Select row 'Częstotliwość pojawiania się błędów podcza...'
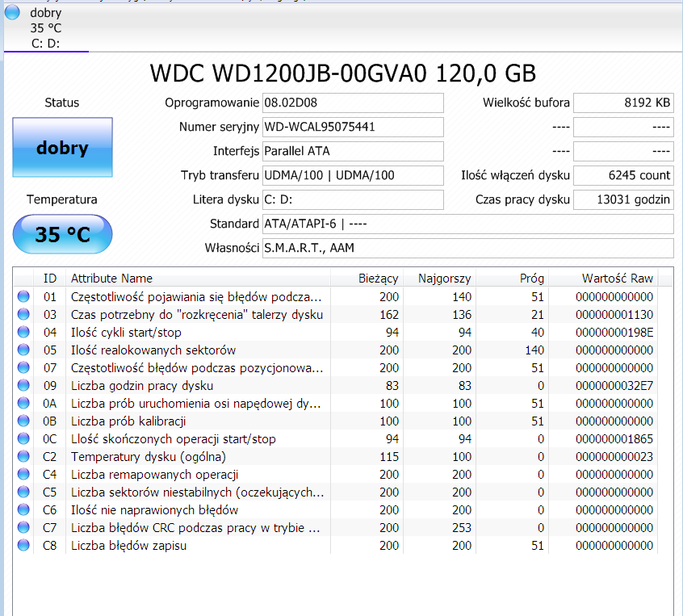The width and height of the screenshot is (683, 616). 336,296
